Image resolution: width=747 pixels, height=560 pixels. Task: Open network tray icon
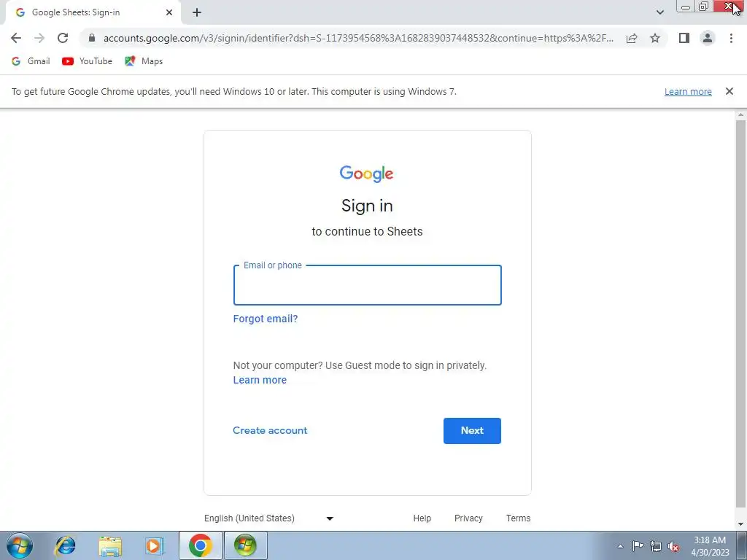(656, 546)
